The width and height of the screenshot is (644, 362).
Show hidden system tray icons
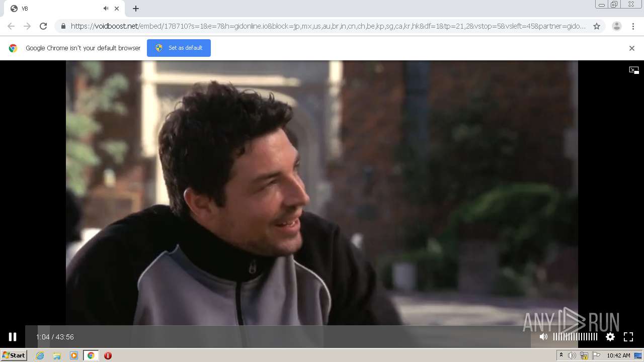pos(561,355)
